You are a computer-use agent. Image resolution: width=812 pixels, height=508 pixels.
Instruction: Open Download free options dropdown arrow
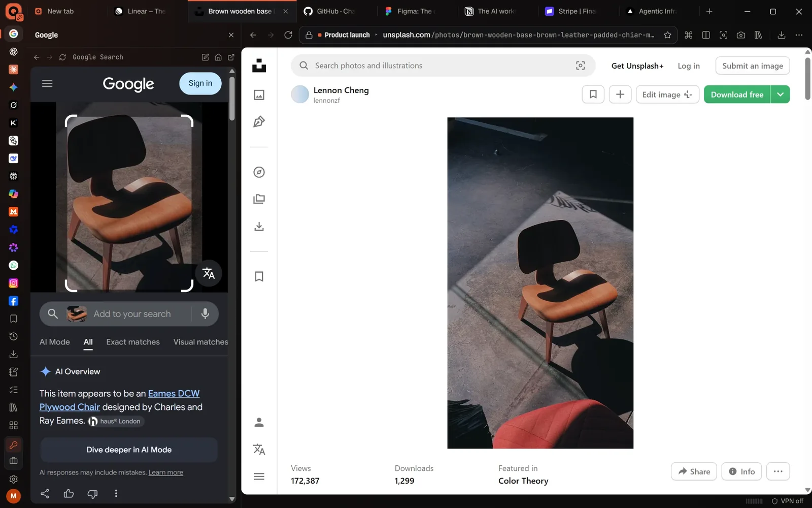(780, 94)
